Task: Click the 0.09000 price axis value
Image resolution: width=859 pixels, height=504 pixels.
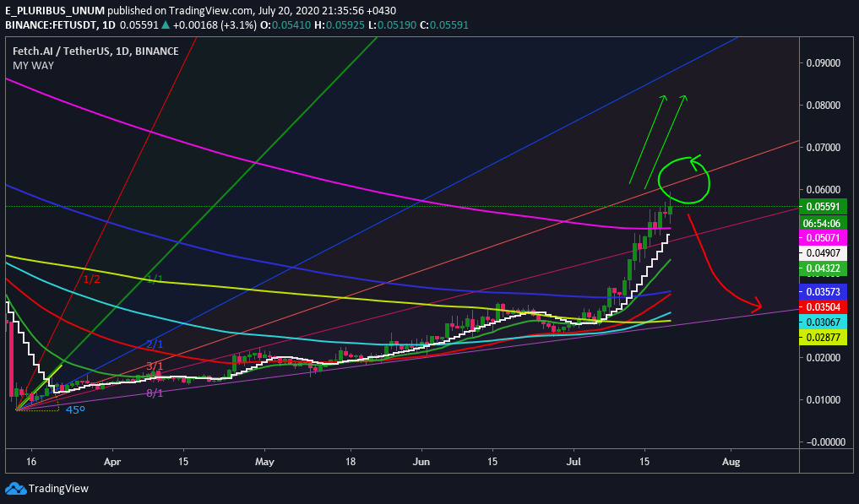Action: 824,62
